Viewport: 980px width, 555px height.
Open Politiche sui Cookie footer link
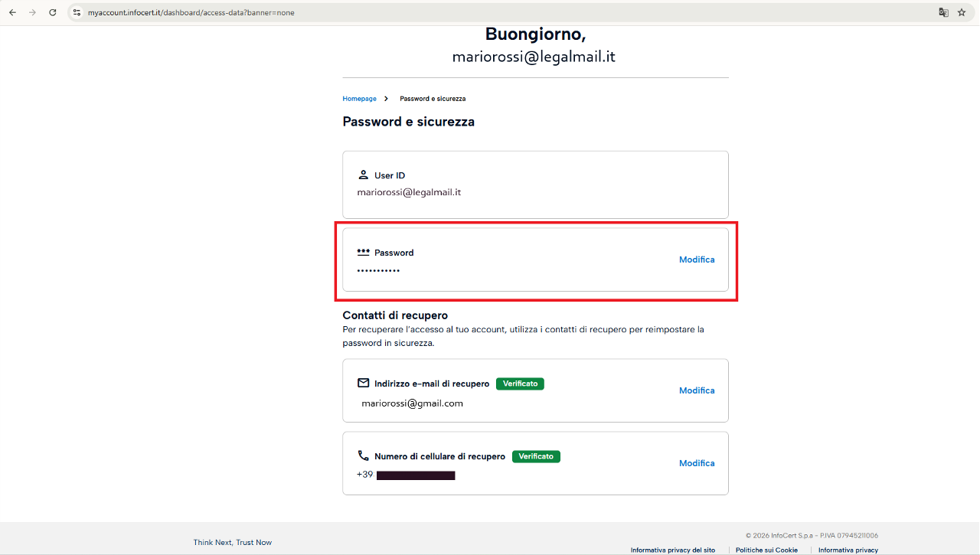(766, 550)
